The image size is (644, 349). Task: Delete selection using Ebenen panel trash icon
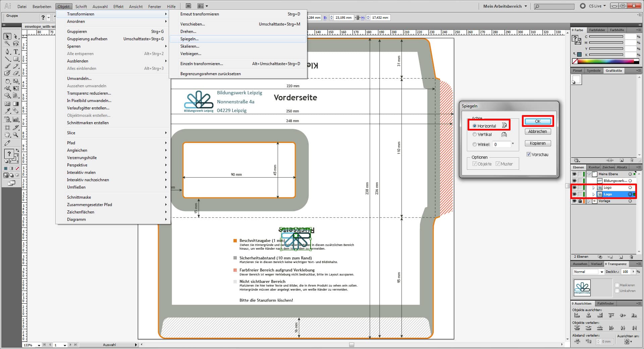coord(631,257)
